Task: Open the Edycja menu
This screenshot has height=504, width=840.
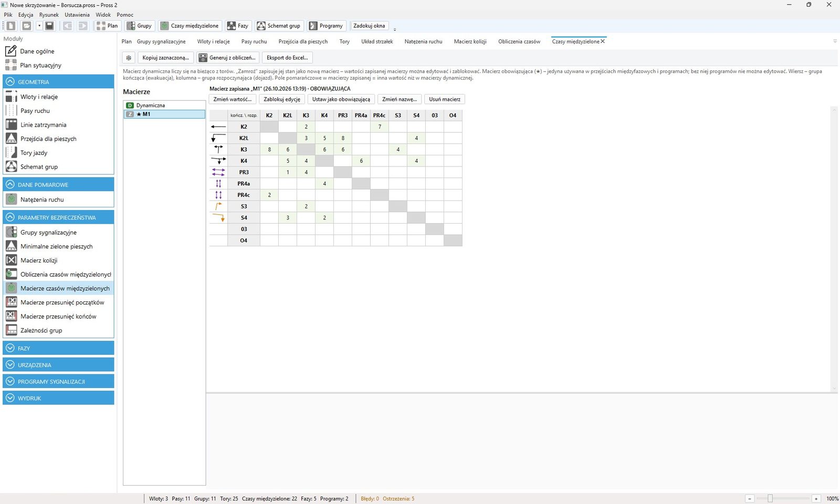Action: pyautogui.click(x=26, y=15)
